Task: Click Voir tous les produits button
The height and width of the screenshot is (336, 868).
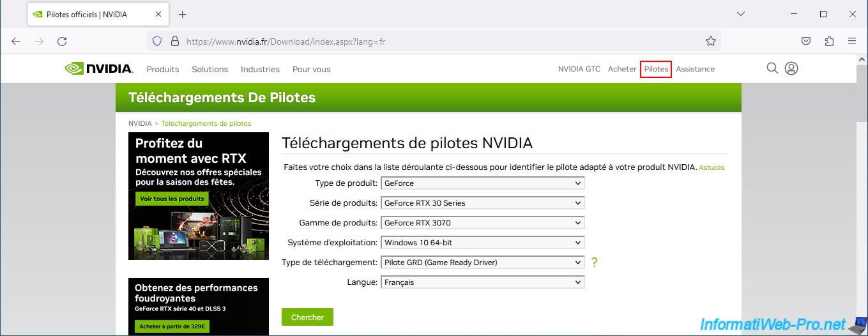Action: point(172,199)
